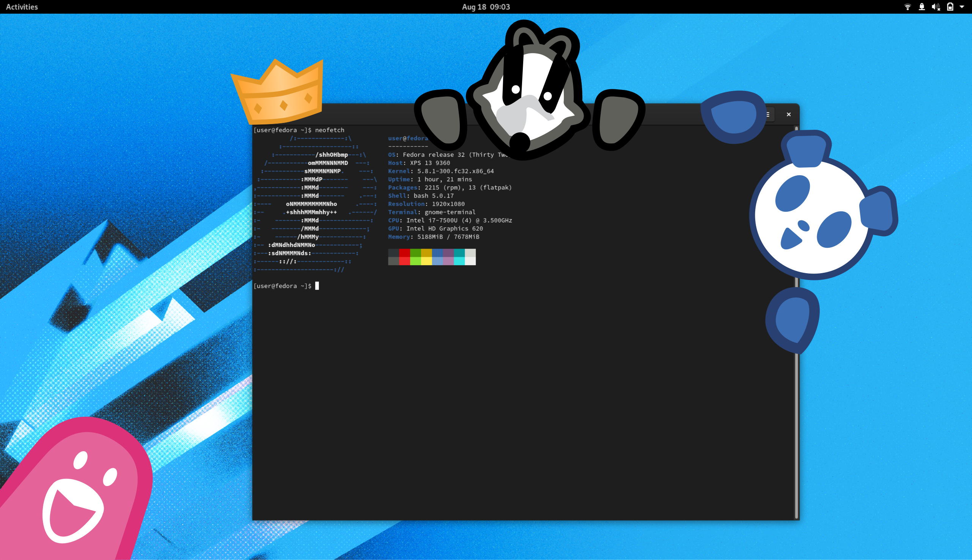Select the Terminal: gnome-terminal line
972x560 pixels.
(x=432, y=212)
